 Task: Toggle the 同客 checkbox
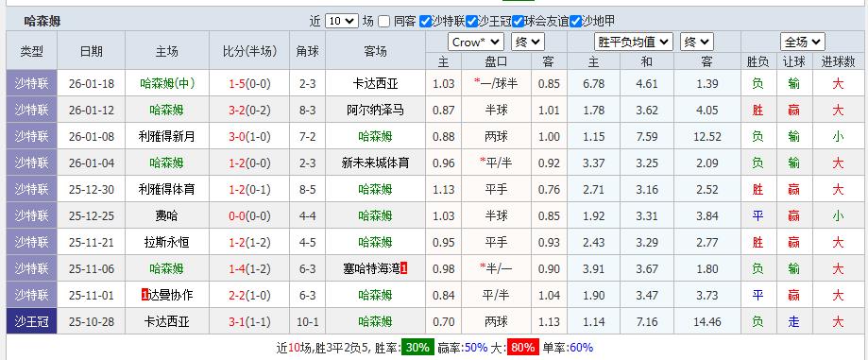pyautogui.click(x=383, y=22)
